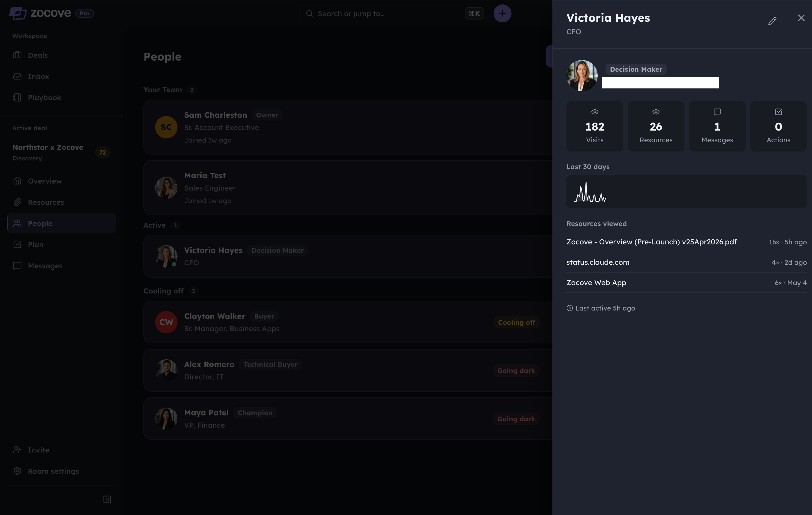812x515 pixels.
Task: Click Maria Test's avatar photo
Action: tap(166, 188)
